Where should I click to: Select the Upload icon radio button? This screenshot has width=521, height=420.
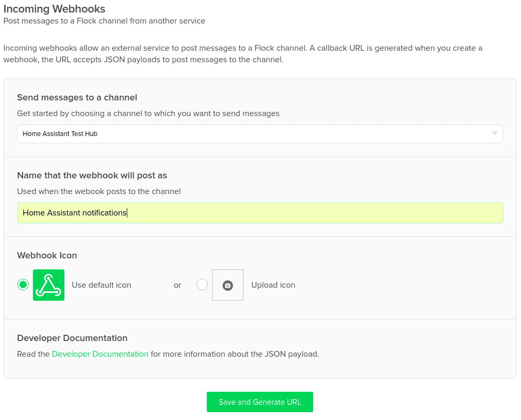(x=202, y=285)
